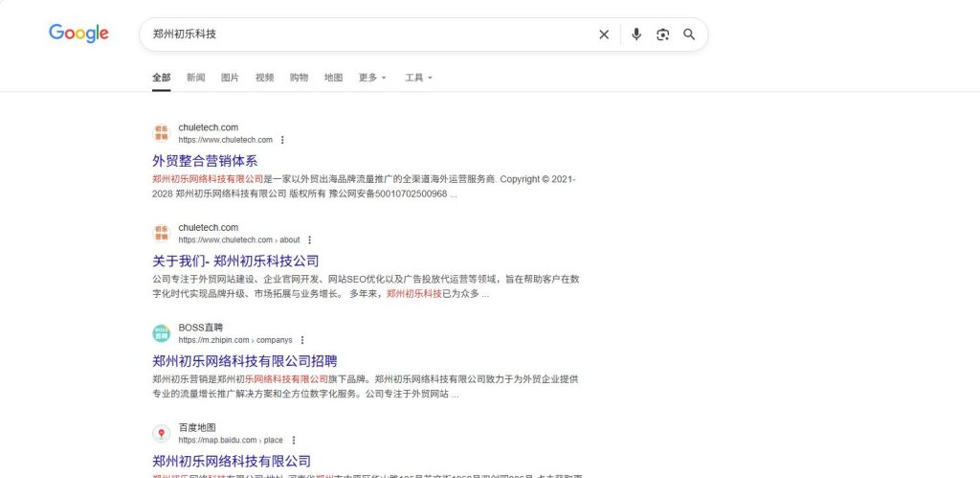Click 百度地图 map pin favicon
Image resolution: width=980 pixels, height=478 pixels.
tap(161, 434)
